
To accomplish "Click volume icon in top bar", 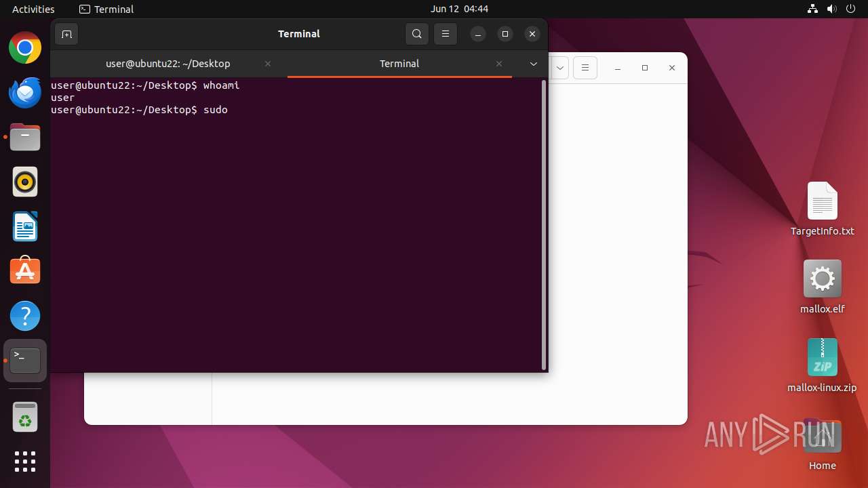I will point(831,9).
